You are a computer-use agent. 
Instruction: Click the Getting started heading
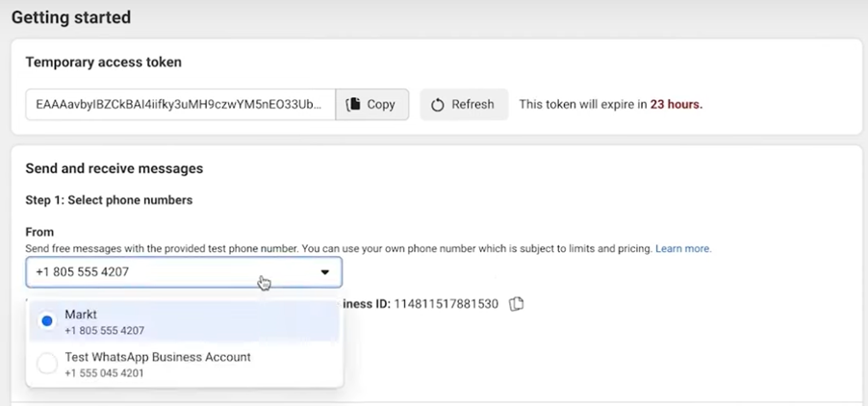point(71,17)
